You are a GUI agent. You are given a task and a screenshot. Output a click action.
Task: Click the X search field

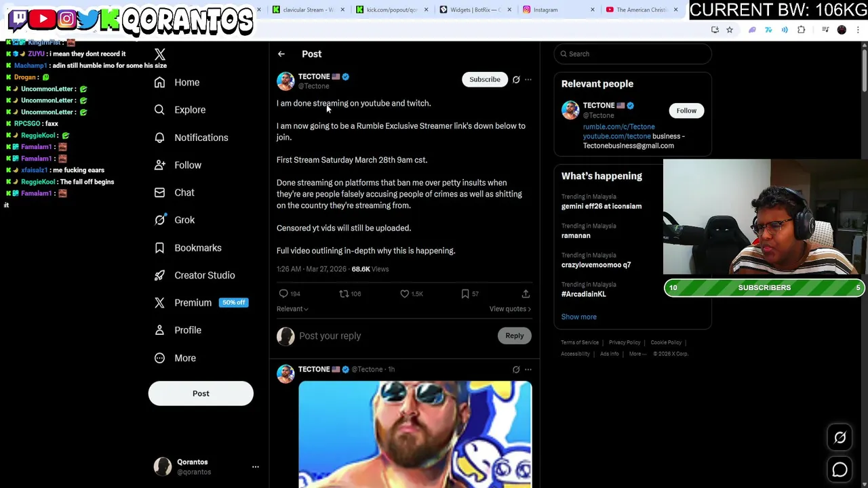(x=633, y=54)
